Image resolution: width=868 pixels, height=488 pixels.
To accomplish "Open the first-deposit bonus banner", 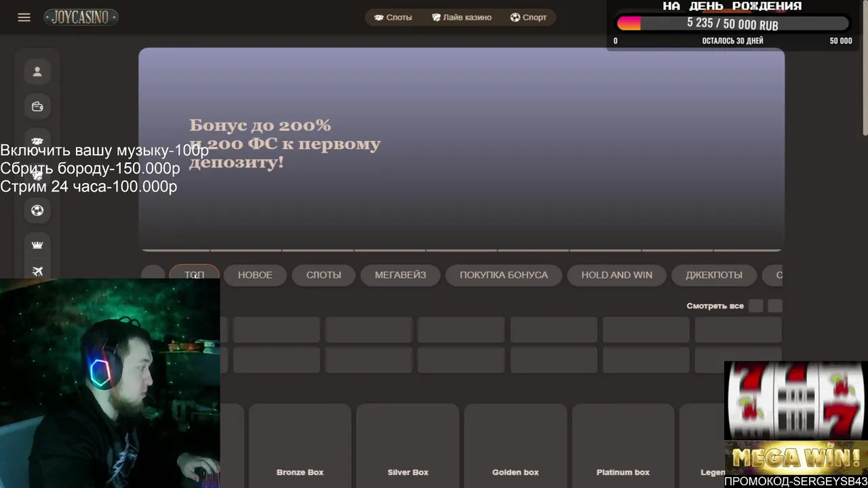I will 461,149.
